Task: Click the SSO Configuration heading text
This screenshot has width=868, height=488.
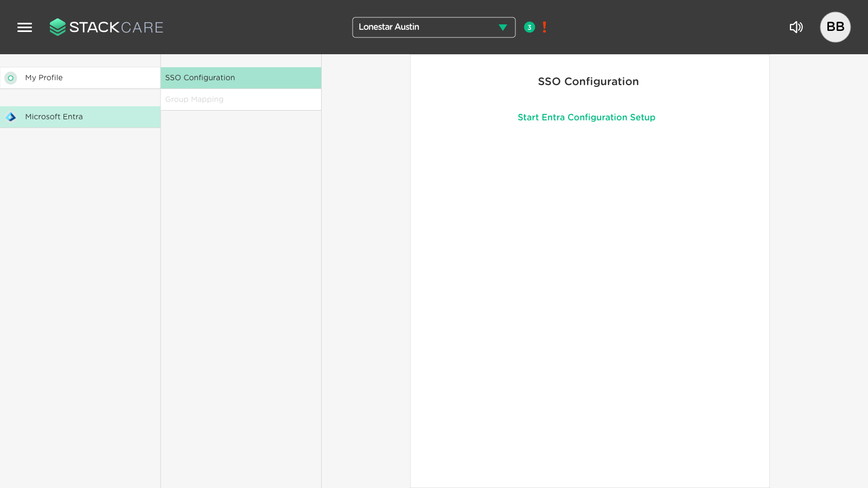Action: coord(588,81)
